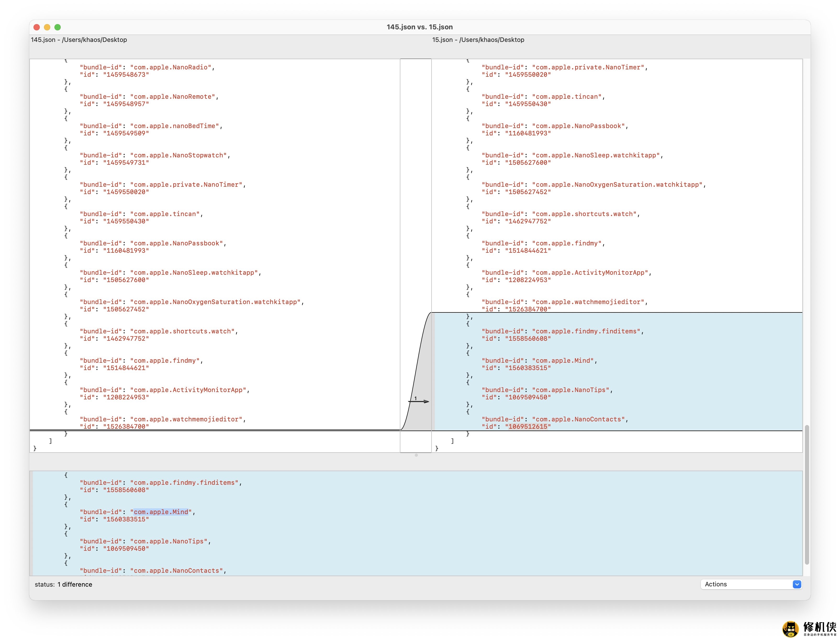The height and width of the screenshot is (639, 840).
Task: Click the 15.json file path header
Action: point(478,40)
